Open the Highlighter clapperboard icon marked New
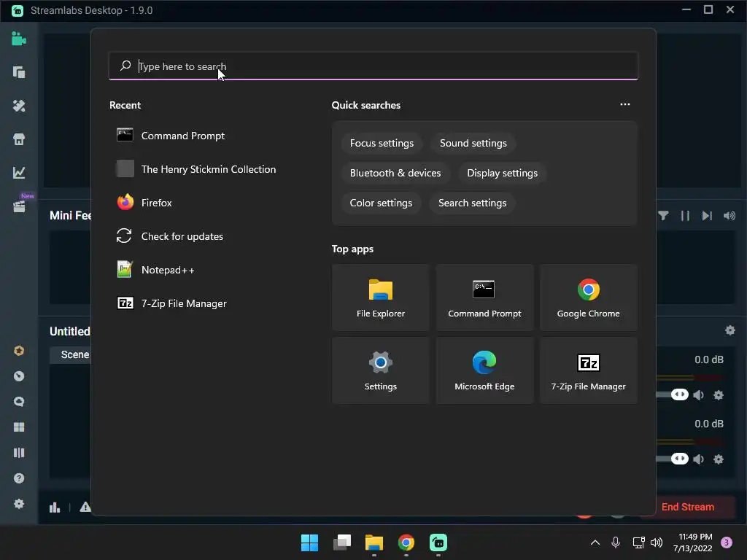 point(18,206)
